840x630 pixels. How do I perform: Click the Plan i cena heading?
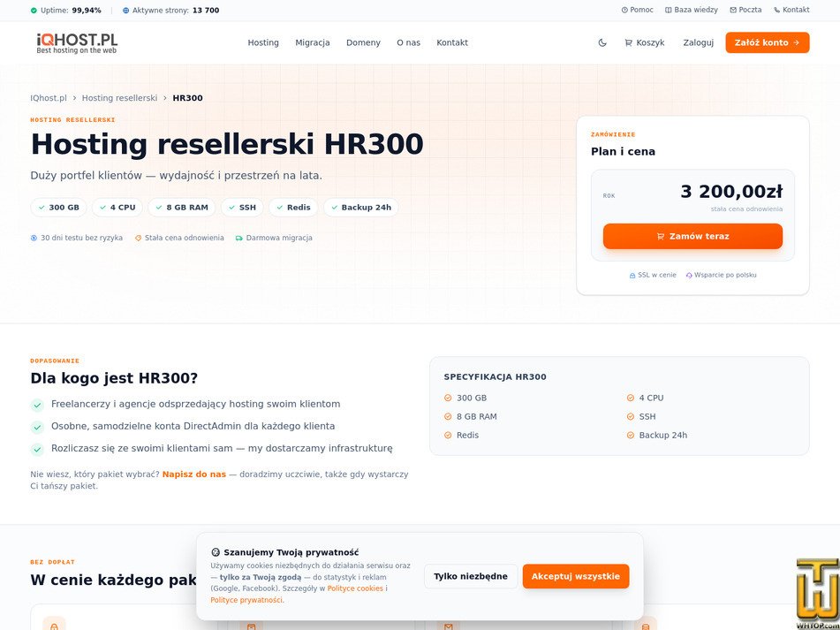623,152
